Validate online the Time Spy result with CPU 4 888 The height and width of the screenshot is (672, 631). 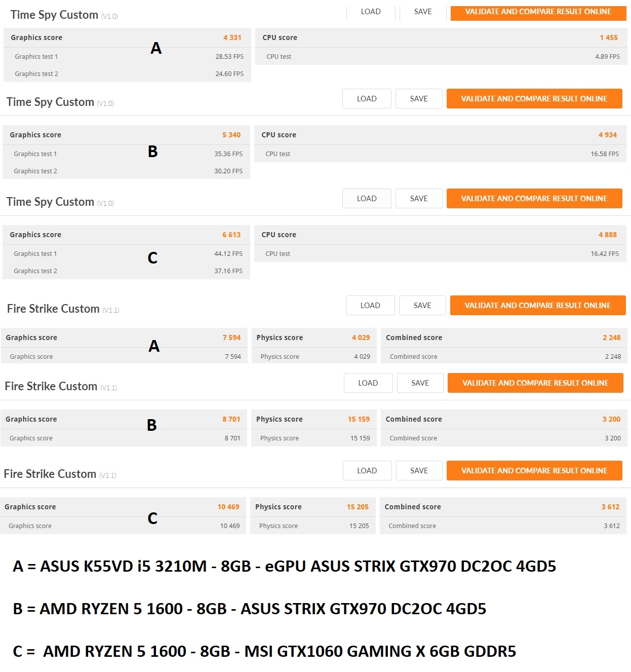coord(534,199)
